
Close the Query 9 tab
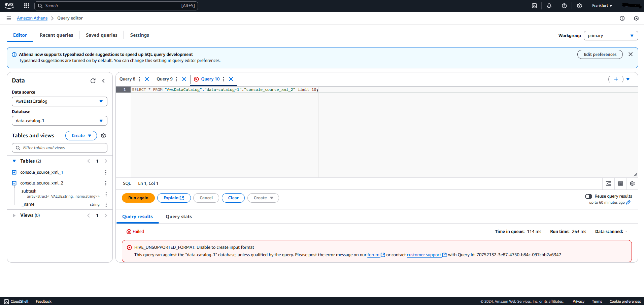click(184, 79)
